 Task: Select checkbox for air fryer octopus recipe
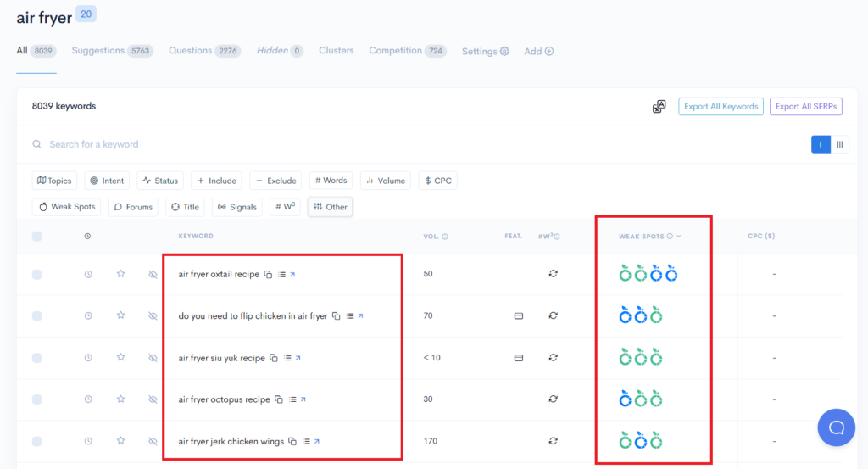[x=37, y=399]
